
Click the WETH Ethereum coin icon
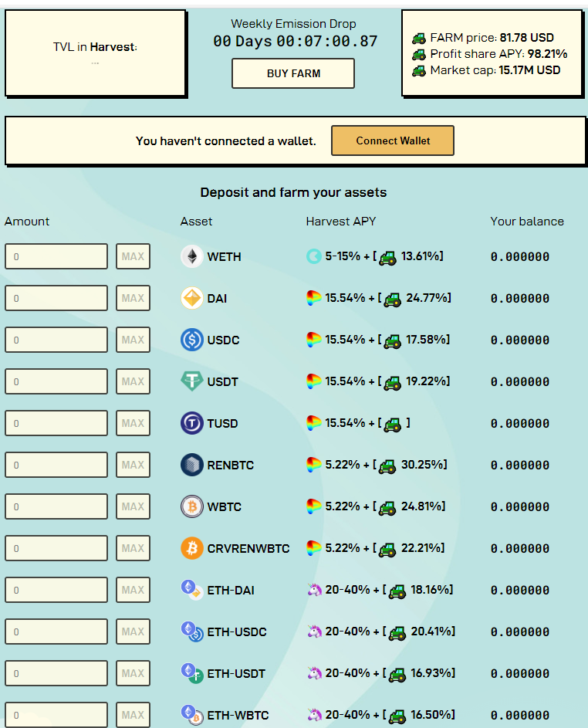click(x=191, y=256)
